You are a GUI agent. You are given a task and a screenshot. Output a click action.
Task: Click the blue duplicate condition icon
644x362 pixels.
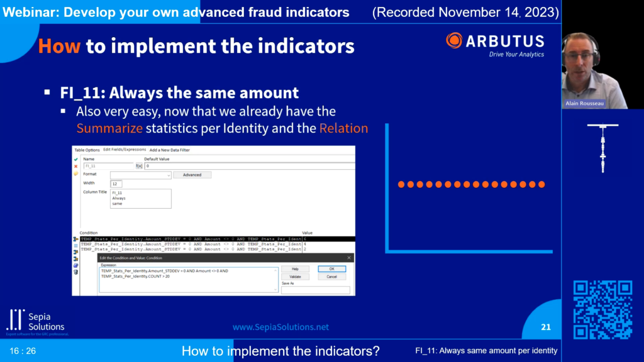pos(76,265)
